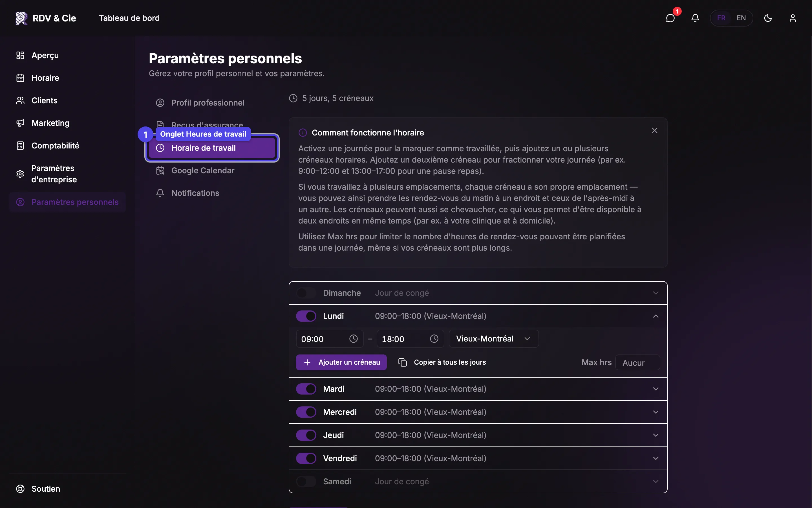Click the Max hrs input field

point(637,363)
